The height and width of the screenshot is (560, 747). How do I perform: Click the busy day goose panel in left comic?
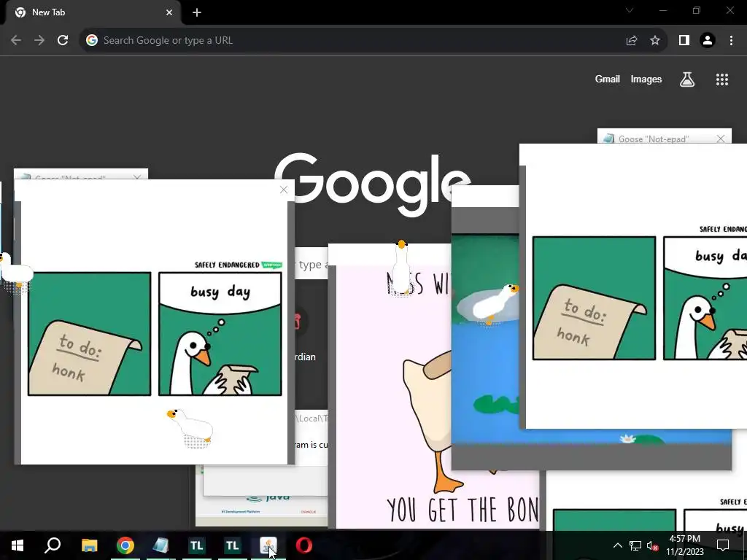(220, 334)
